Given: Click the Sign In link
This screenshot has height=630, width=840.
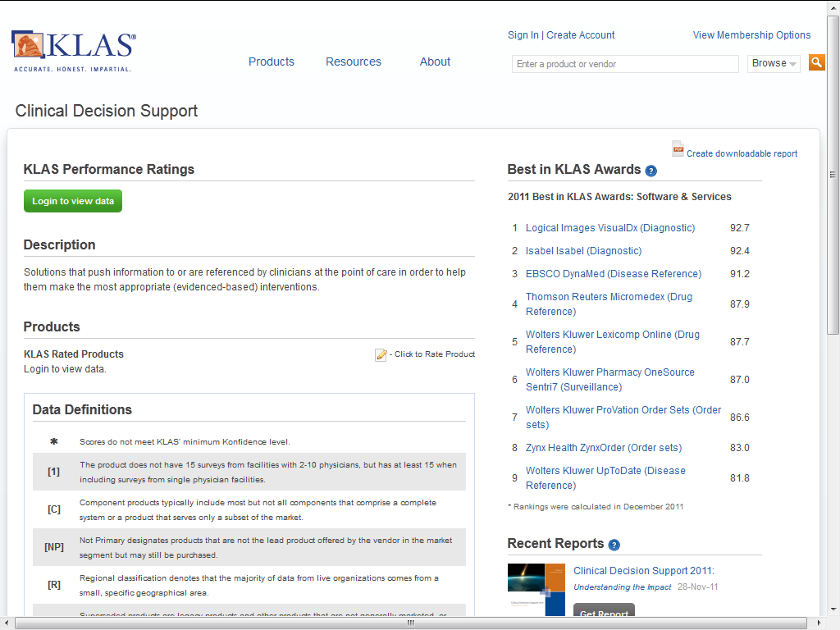Looking at the screenshot, I should click(x=523, y=34).
